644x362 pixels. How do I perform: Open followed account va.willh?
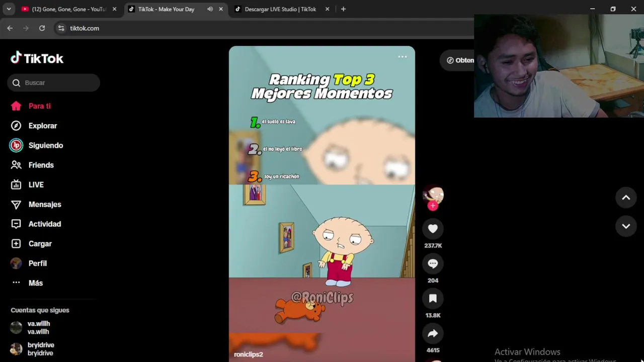(x=39, y=328)
